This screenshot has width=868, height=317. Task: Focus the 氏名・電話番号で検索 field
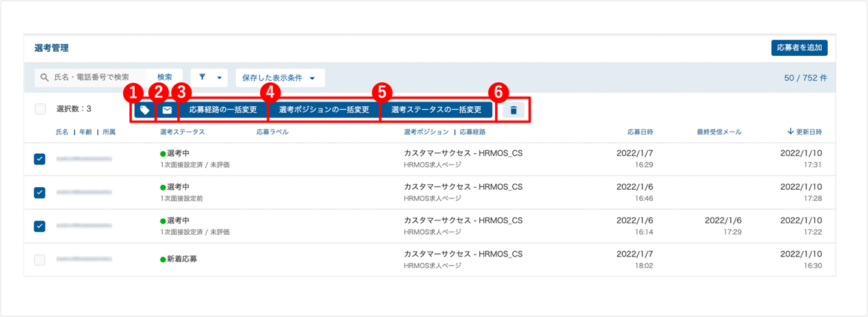90,77
